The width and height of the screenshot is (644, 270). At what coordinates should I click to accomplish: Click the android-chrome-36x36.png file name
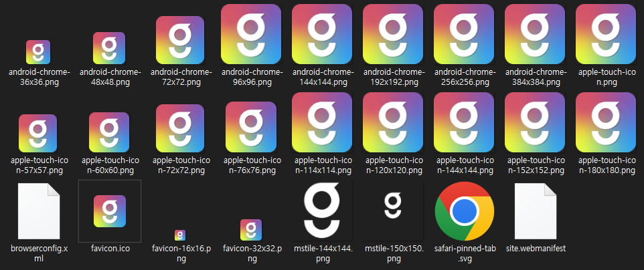39,77
